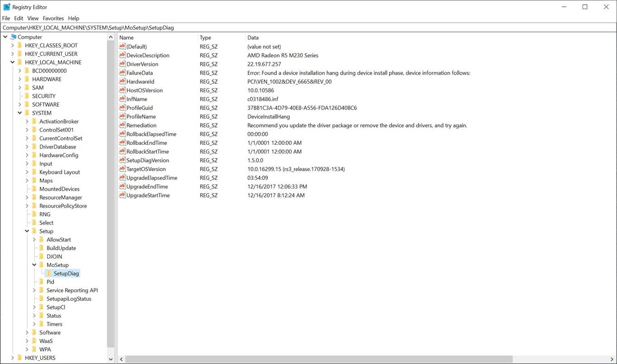
Task: Open the Favorites menu
Action: tap(53, 18)
